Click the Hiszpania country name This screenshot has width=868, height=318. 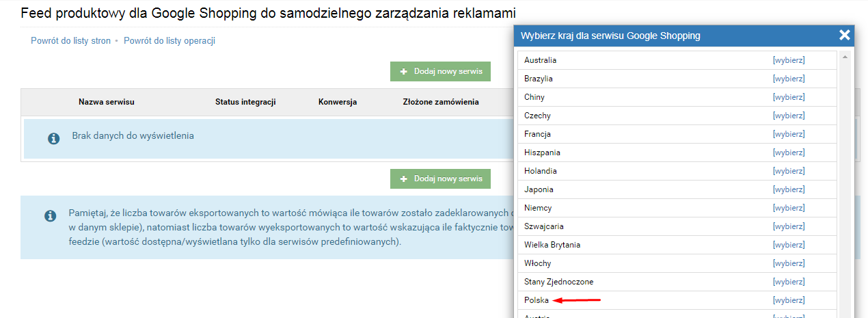pyautogui.click(x=542, y=153)
